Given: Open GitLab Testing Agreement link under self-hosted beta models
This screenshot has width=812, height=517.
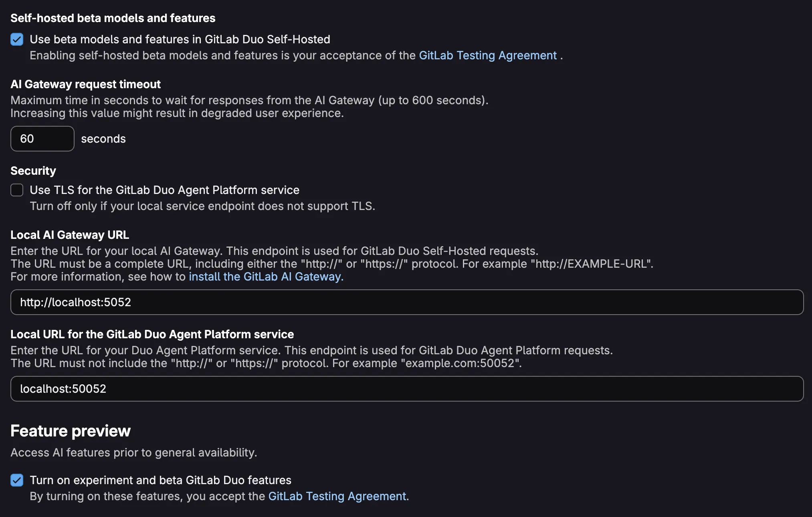Looking at the screenshot, I should click(488, 55).
